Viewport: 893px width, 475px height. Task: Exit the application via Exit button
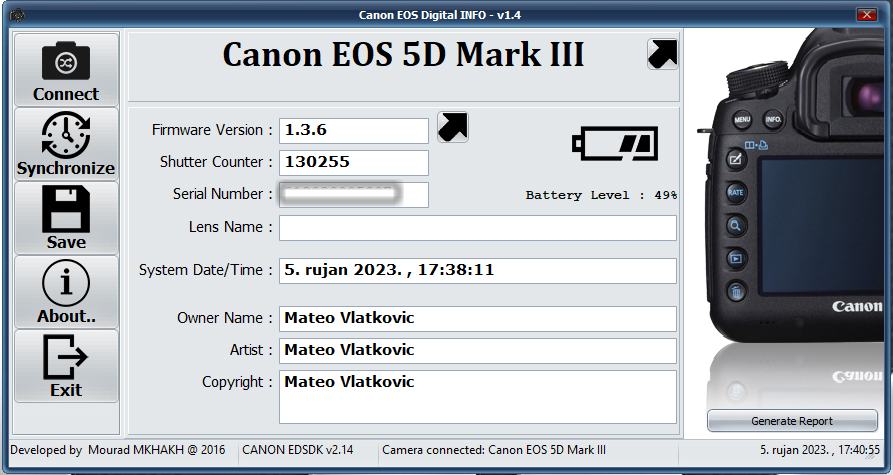[x=66, y=366]
